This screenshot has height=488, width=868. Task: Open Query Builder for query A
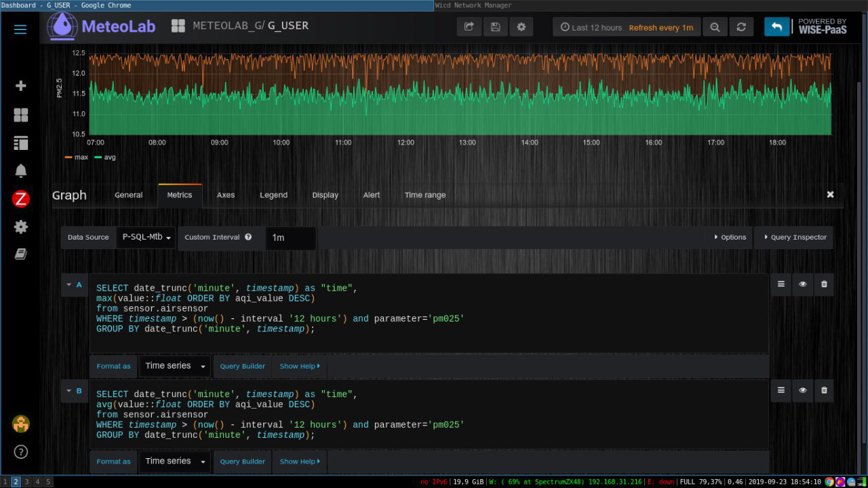coord(242,367)
